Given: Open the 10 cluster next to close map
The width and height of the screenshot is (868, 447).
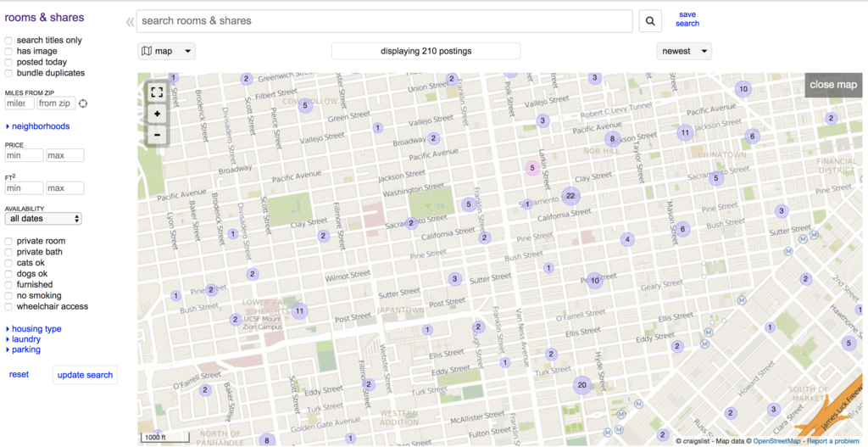Looking at the screenshot, I should (x=743, y=88).
